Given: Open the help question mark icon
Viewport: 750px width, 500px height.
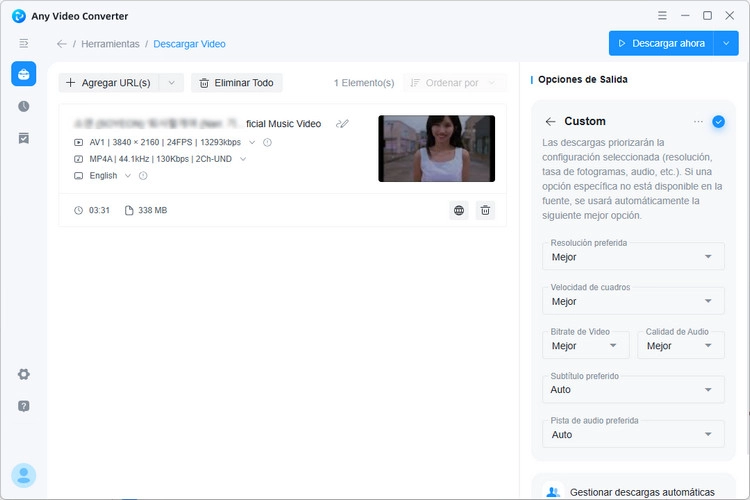Looking at the screenshot, I should (x=23, y=406).
